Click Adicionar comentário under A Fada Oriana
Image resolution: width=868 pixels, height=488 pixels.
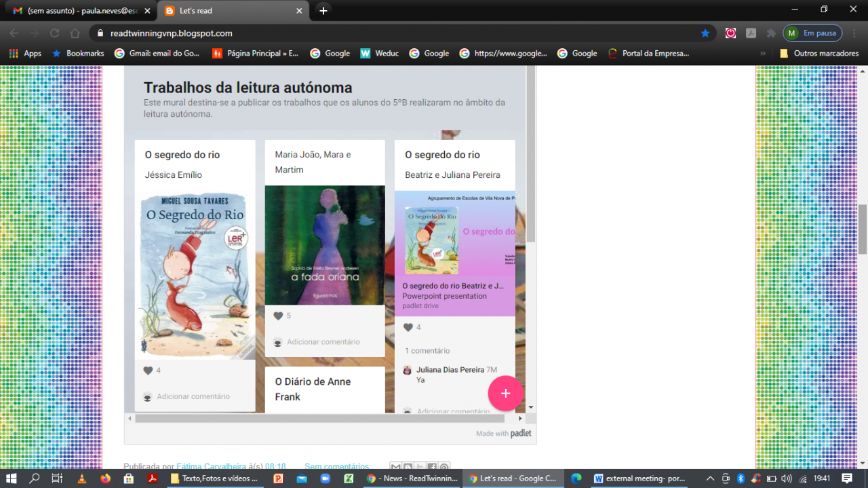[323, 342]
